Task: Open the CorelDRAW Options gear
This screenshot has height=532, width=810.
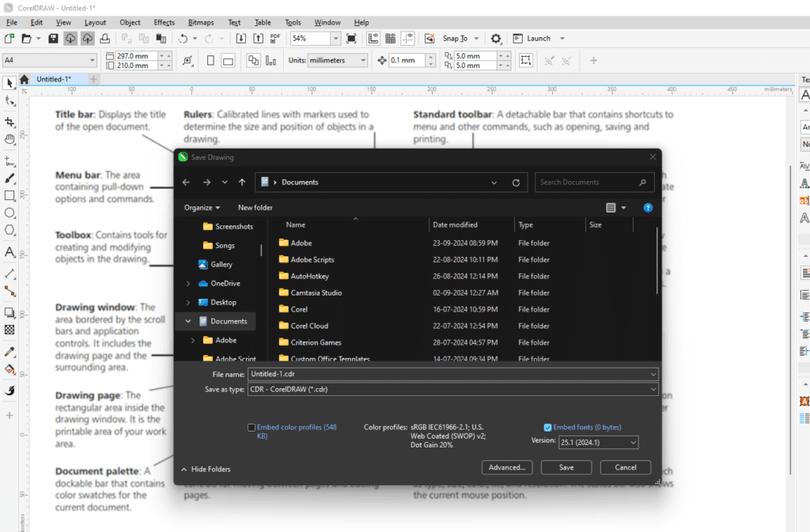Action: click(497, 38)
